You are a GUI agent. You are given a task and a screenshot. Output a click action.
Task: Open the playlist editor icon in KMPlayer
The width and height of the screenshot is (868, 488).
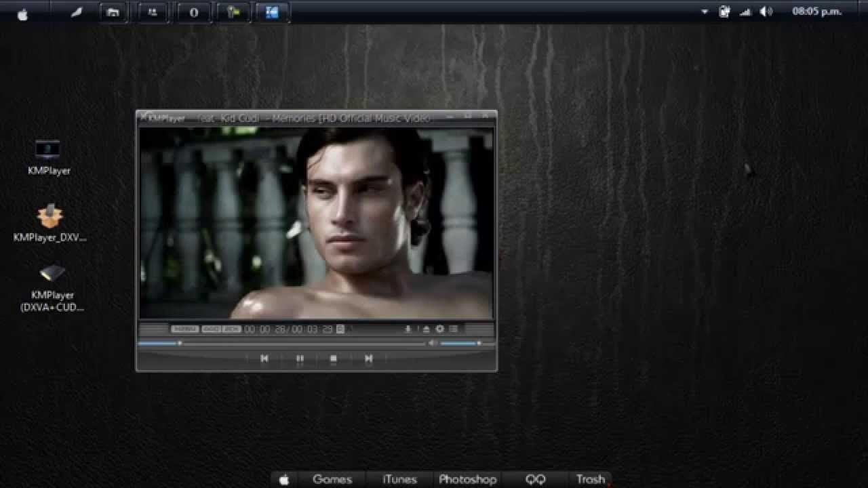click(453, 329)
